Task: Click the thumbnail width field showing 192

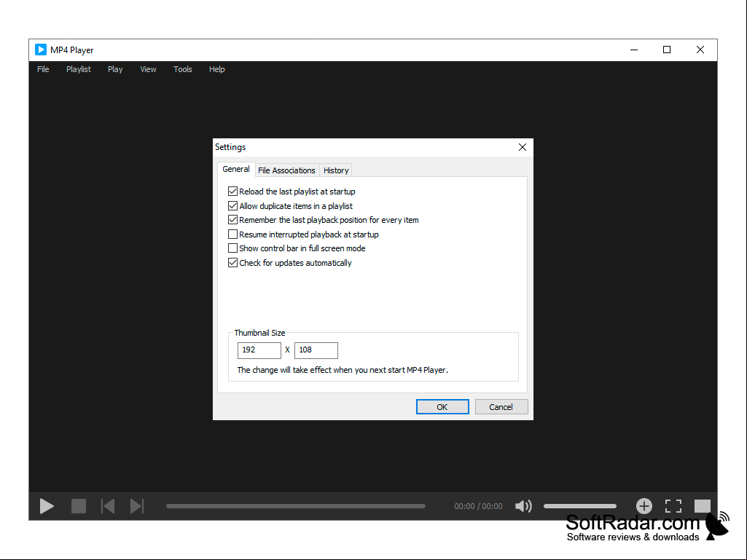Action: [x=259, y=350]
